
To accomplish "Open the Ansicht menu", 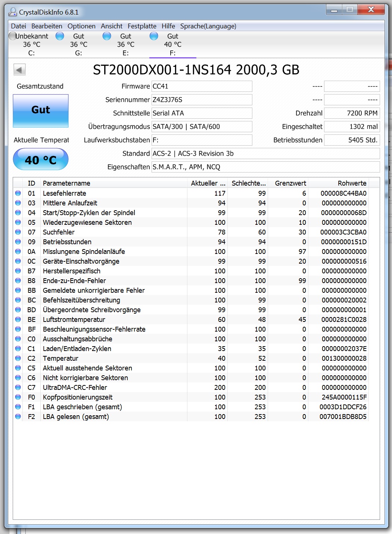I will point(112,26).
